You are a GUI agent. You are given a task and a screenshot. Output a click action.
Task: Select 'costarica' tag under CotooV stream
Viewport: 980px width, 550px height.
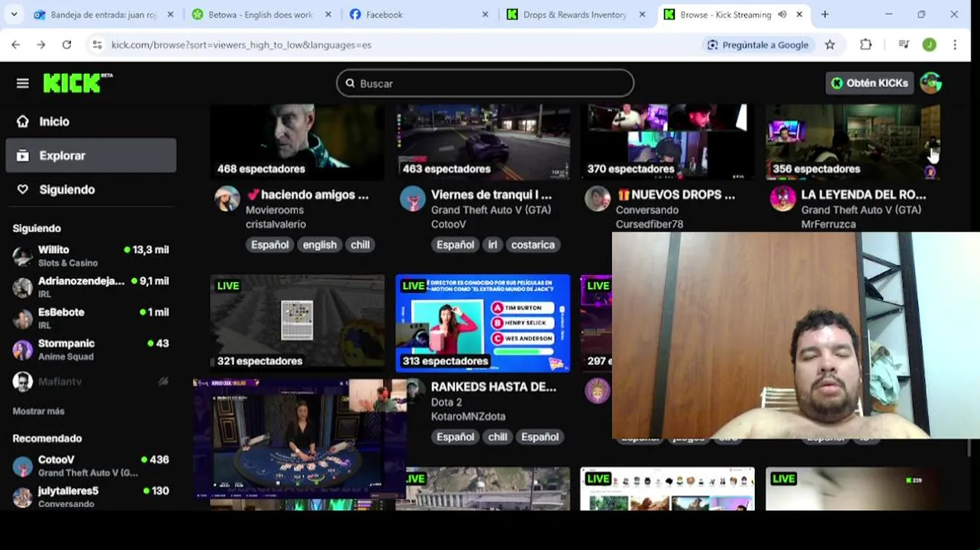tap(533, 245)
